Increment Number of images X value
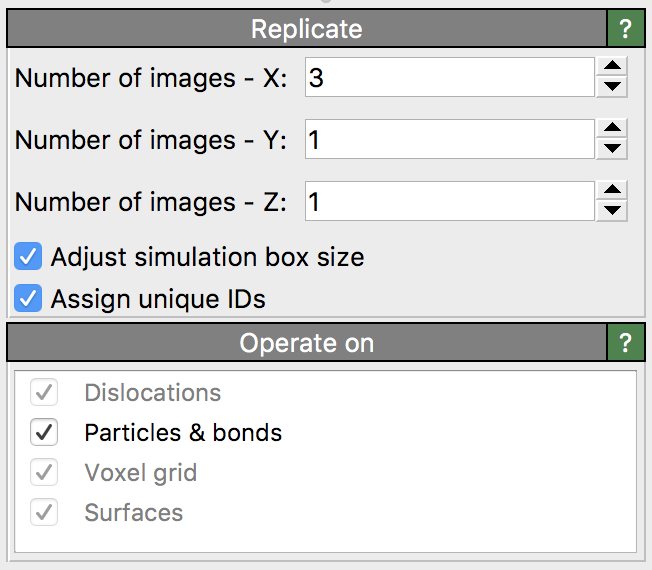Screen dimensions: 652x570 [x=611, y=68]
